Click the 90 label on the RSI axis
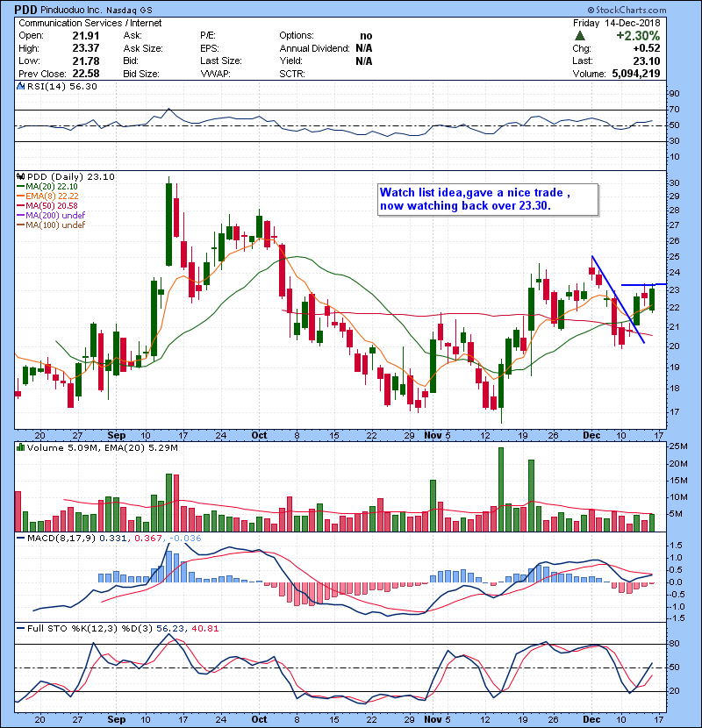This screenshot has height=728, width=702. click(x=674, y=94)
